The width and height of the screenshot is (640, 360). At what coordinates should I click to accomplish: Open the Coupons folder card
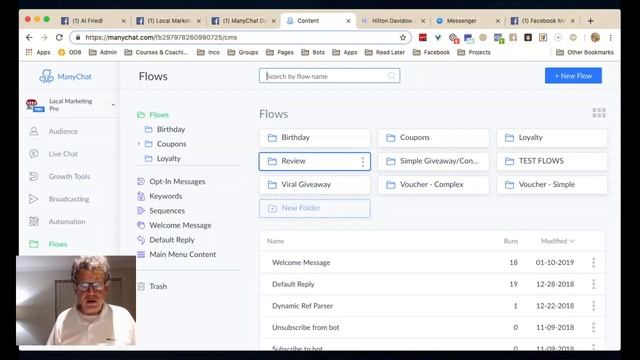(433, 138)
